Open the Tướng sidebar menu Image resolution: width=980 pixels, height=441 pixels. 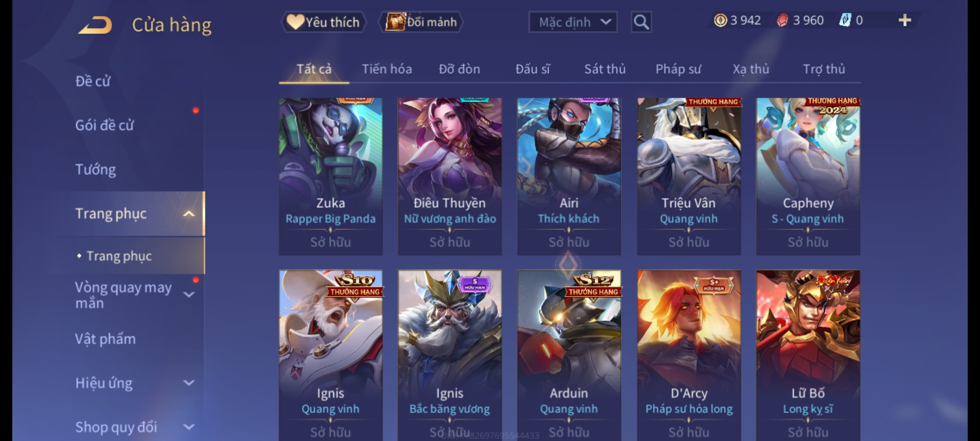point(96,169)
